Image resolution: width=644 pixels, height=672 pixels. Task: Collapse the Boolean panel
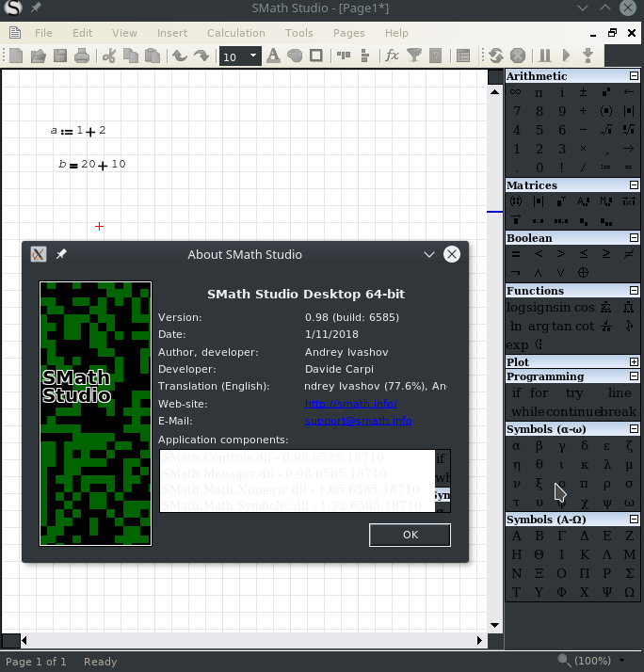coord(634,238)
